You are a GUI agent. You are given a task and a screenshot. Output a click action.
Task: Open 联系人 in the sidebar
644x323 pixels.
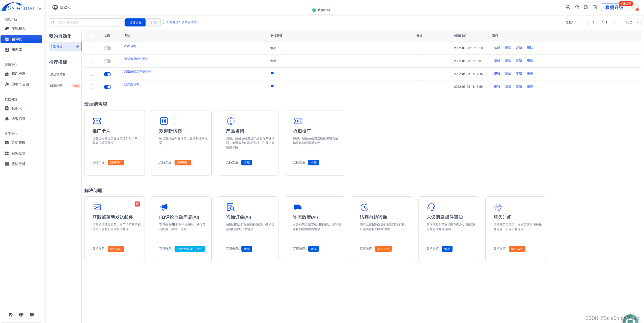pyautogui.click(x=21, y=108)
